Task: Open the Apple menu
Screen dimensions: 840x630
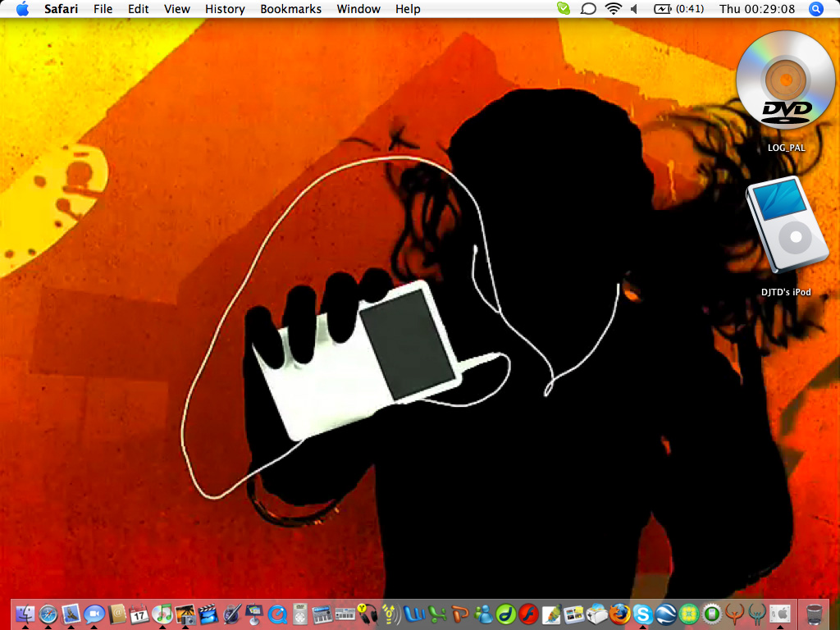Action: point(22,8)
